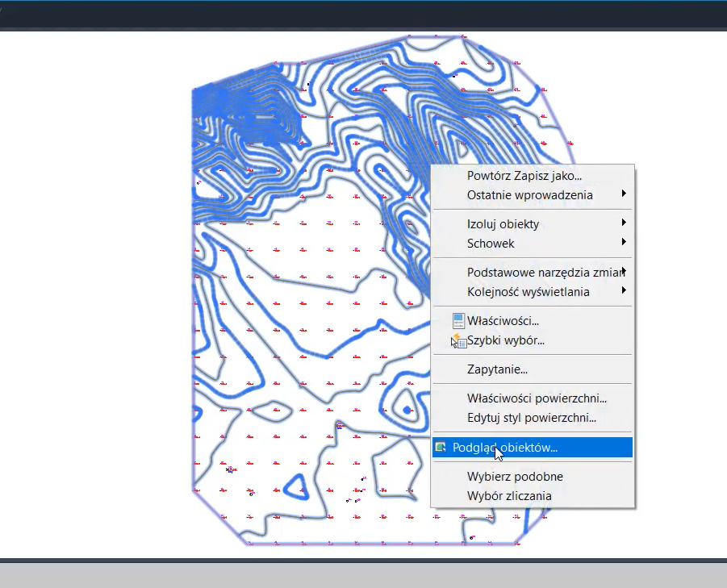Open Właściwości powierzchni... surface properties

pos(537,398)
